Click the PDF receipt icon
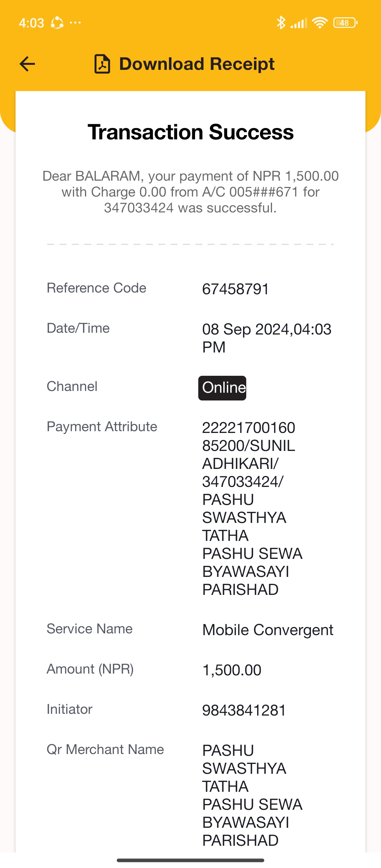 102,64
